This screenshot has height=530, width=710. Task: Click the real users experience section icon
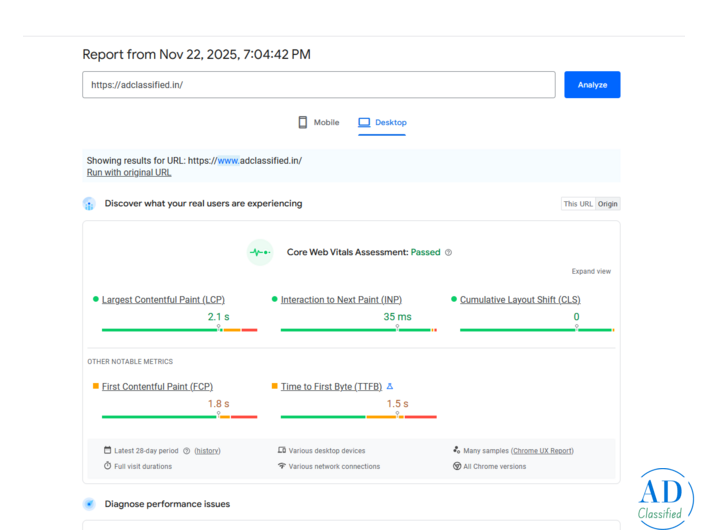[x=89, y=204]
